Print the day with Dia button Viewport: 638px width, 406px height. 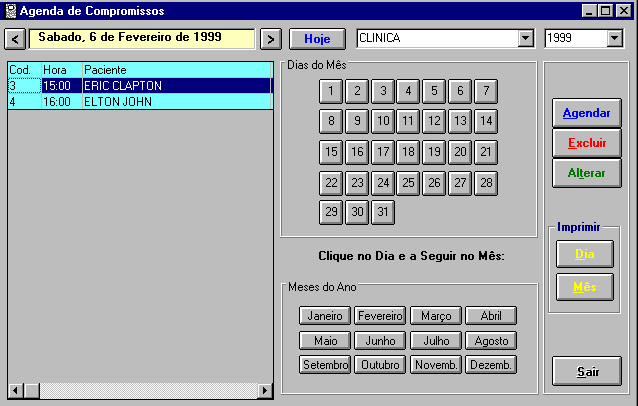[585, 254]
